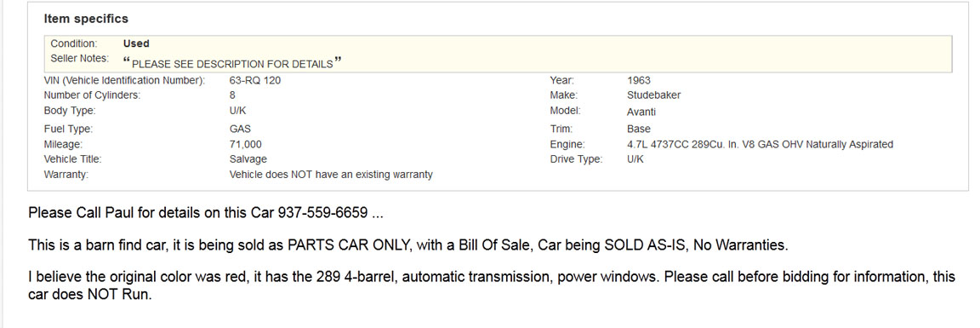The width and height of the screenshot is (980, 328).
Task: Click the original color description paragraph
Action: [492, 285]
